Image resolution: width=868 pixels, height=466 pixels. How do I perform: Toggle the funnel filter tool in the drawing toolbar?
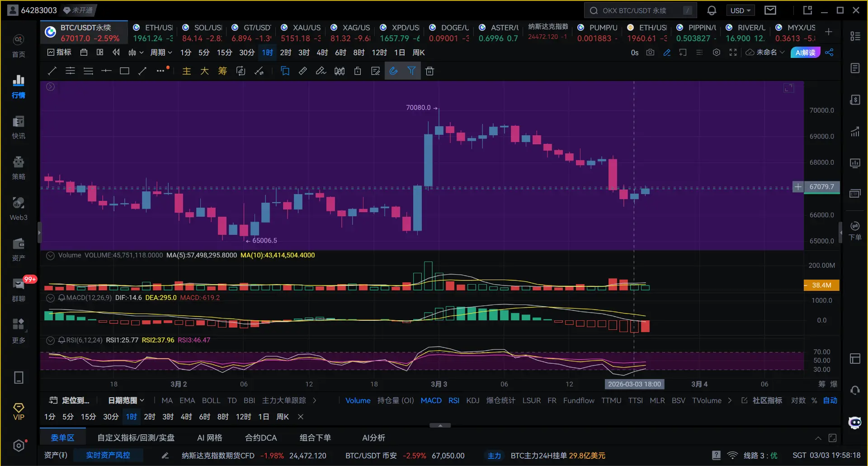[411, 71]
